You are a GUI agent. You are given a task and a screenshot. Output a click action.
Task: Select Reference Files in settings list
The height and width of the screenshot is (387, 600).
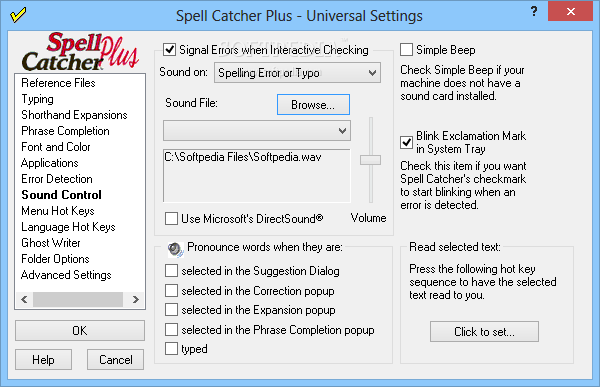(58, 83)
